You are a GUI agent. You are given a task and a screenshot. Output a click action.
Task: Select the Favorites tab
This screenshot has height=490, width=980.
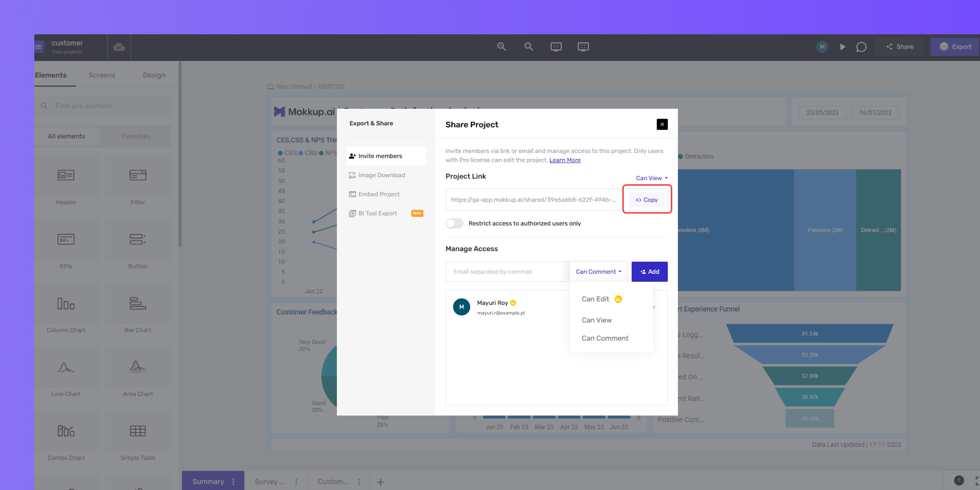point(136,136)
